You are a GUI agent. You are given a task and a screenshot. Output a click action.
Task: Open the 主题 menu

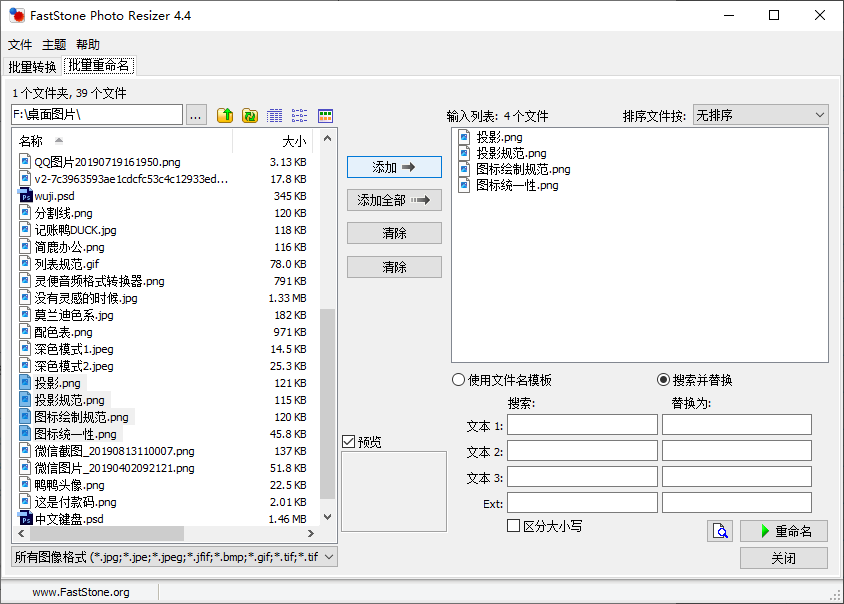(54, 45)
